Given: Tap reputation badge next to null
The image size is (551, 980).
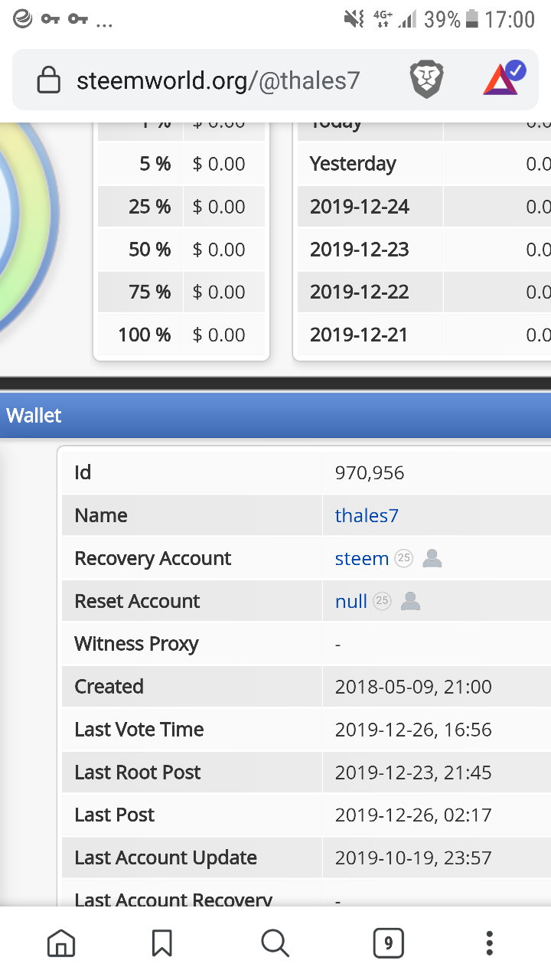Looking at the screenshot, I should point(382,602).
